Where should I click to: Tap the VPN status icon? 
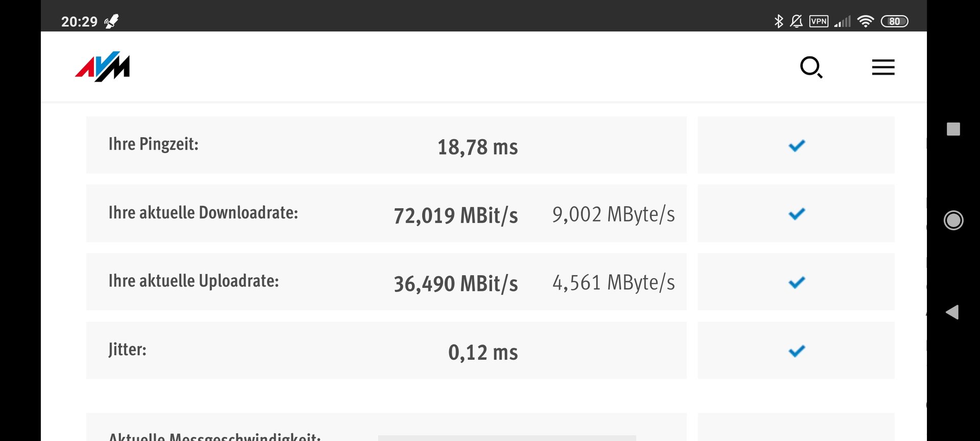pos(819,21)
